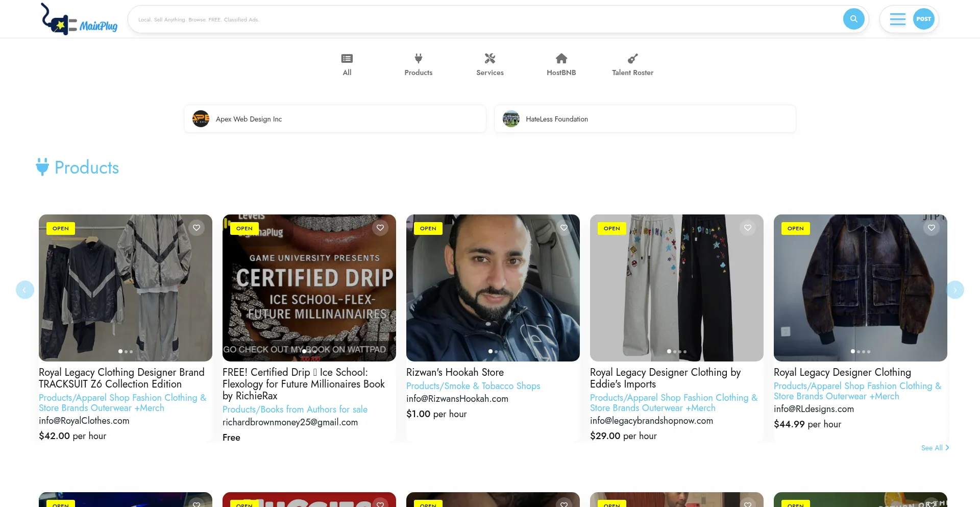Select the Services category tab
The height and width of the screenshot is (507, 980).
pyautogui.click(x=490, y=65)
